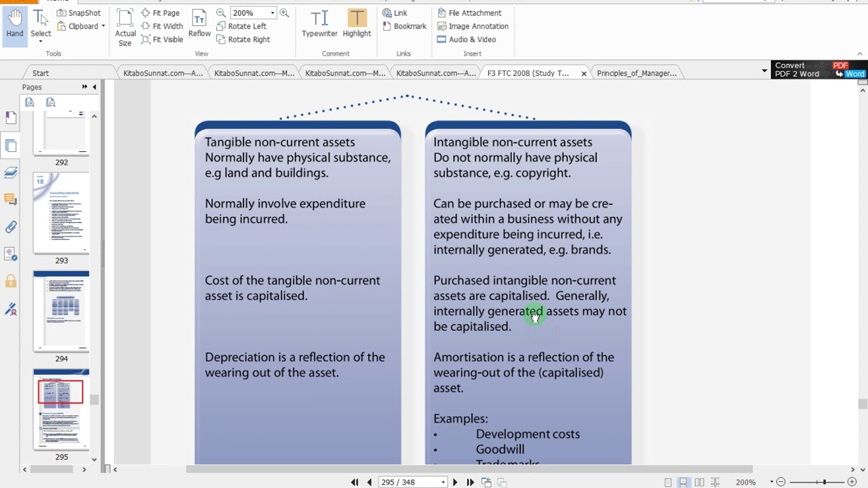Switch to continuous facing view mode
The width and height of the screenshot is (868, 488).
(715, 482)
